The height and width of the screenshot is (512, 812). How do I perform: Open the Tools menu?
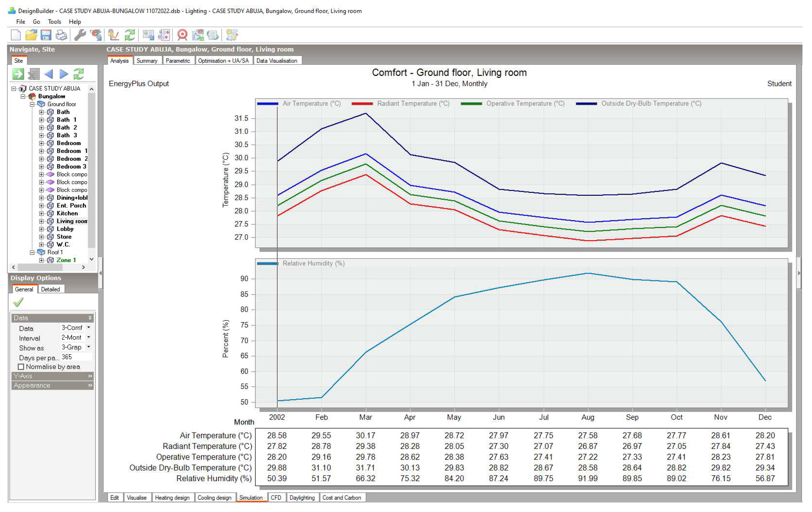coord(54,22)
